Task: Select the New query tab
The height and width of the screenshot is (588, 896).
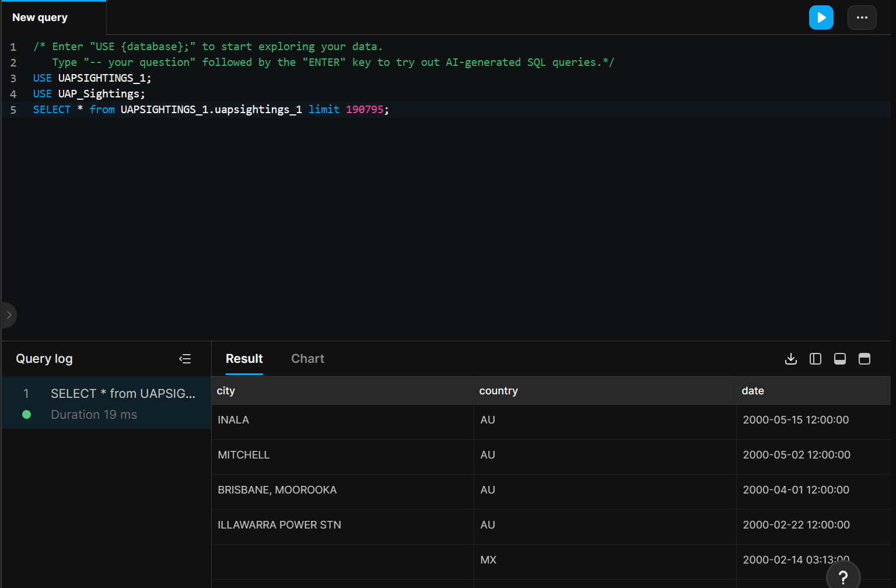Action: click(x=40, y=17)
